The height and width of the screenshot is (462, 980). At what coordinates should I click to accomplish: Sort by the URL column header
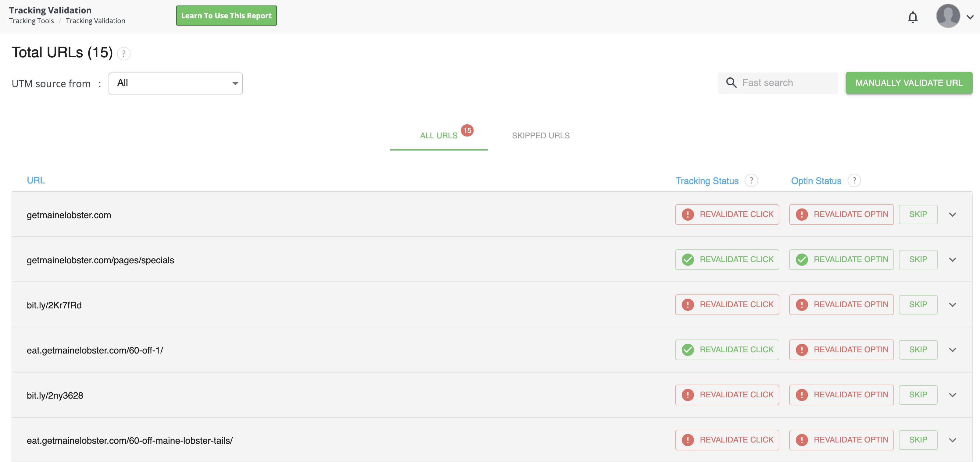tap(36, 180)
